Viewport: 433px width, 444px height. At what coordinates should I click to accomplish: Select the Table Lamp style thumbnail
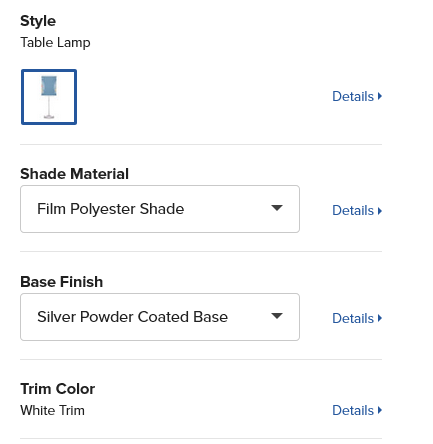49,97
